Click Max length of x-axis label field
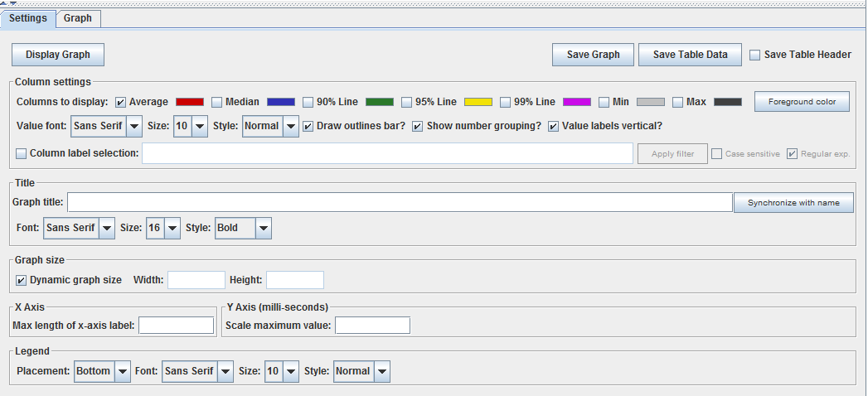 176,326
